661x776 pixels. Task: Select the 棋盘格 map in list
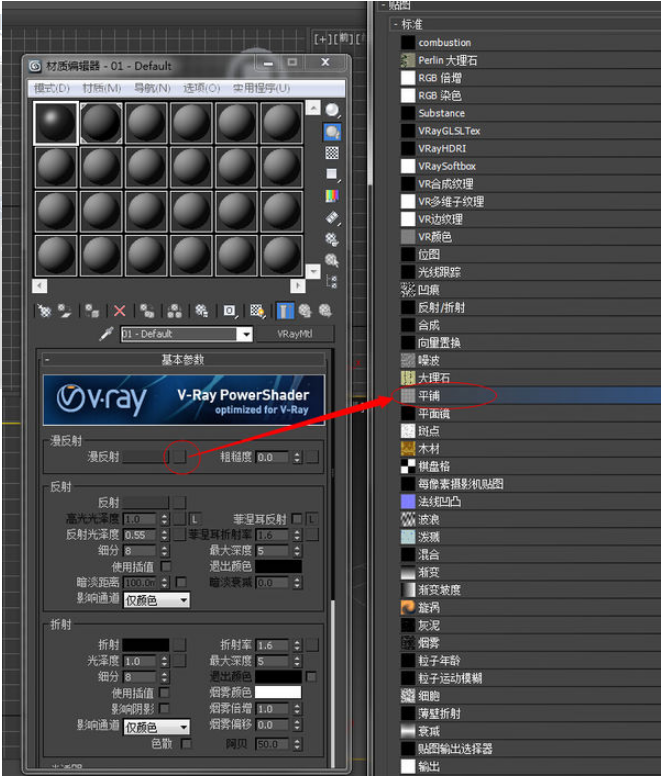coord(530,466)
